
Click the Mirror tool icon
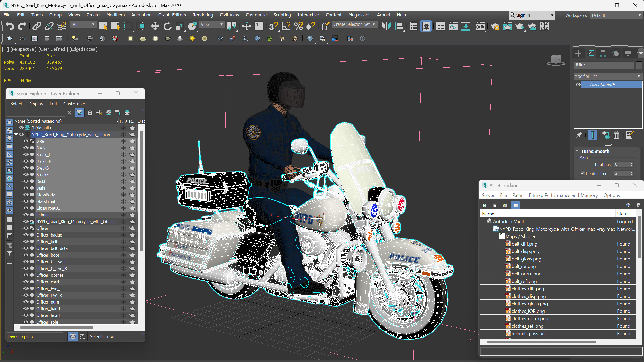pyautogui.click(x=386, y=26)
